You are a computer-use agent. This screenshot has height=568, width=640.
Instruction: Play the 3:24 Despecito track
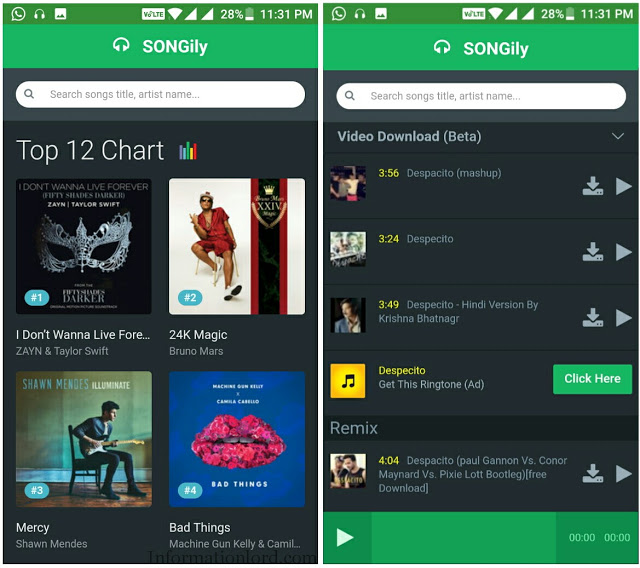click(624, 252)
